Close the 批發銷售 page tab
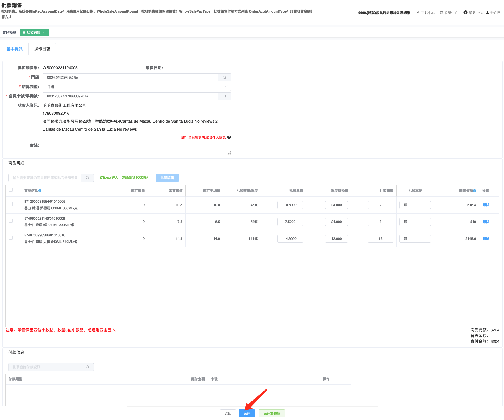 tap(44, 33)
